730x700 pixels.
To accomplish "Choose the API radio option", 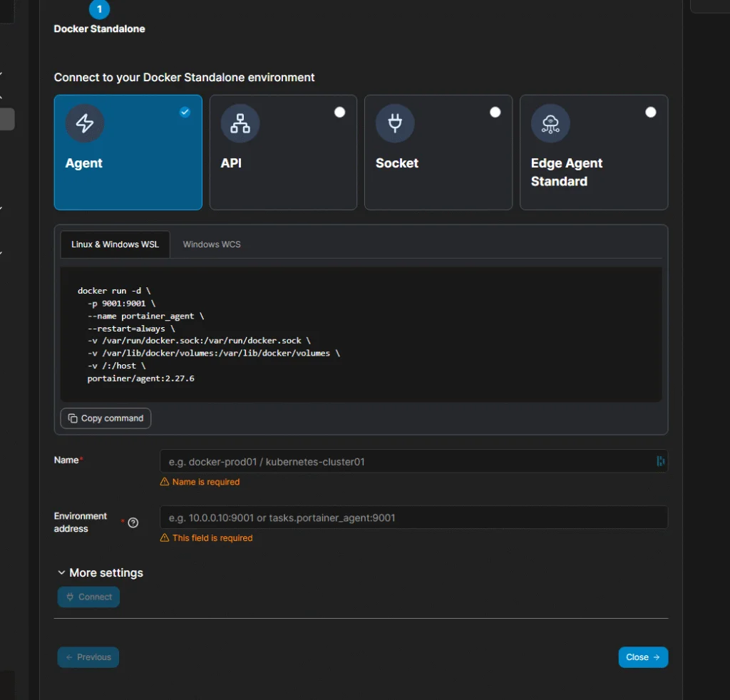I will pyautogui.click(x=340, y=112).
